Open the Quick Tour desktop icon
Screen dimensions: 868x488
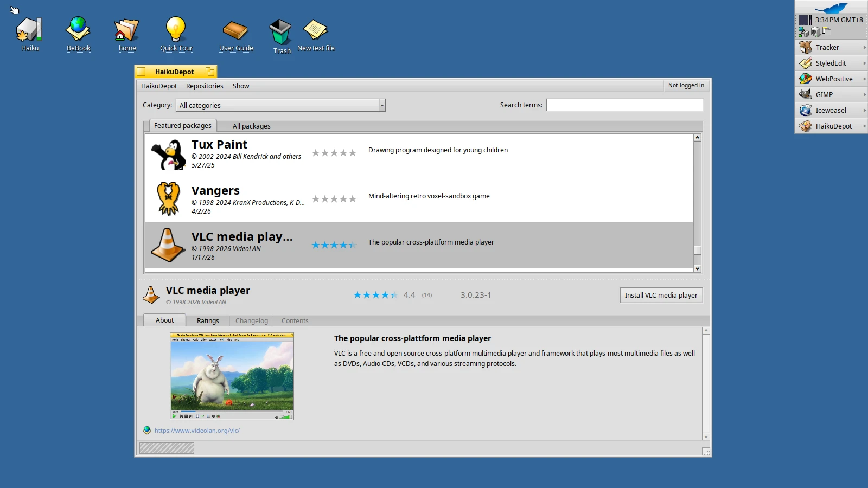[176, 30]
